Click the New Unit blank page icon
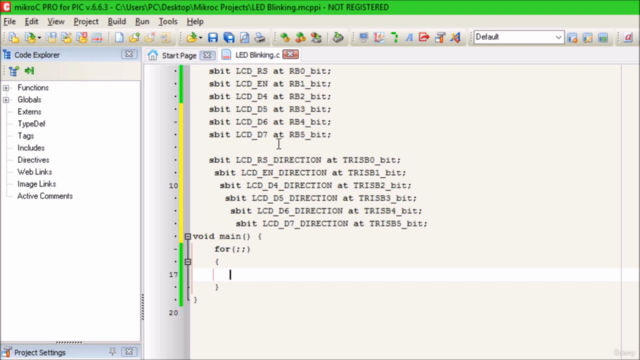The height and width of the screenshot is (360, 640). point(119,38)
